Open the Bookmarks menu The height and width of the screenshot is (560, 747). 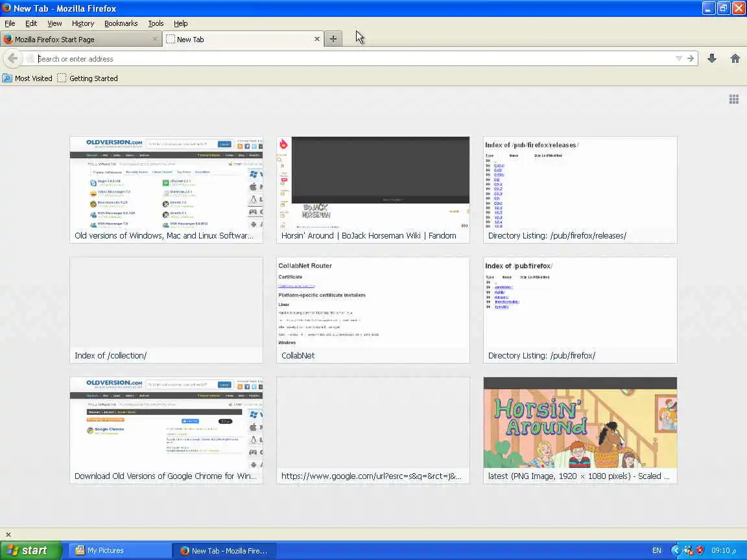[121, 23]
